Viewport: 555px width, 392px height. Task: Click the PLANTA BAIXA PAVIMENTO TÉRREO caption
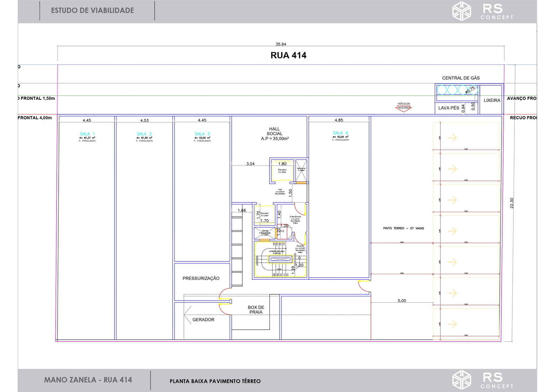point(215,381)
